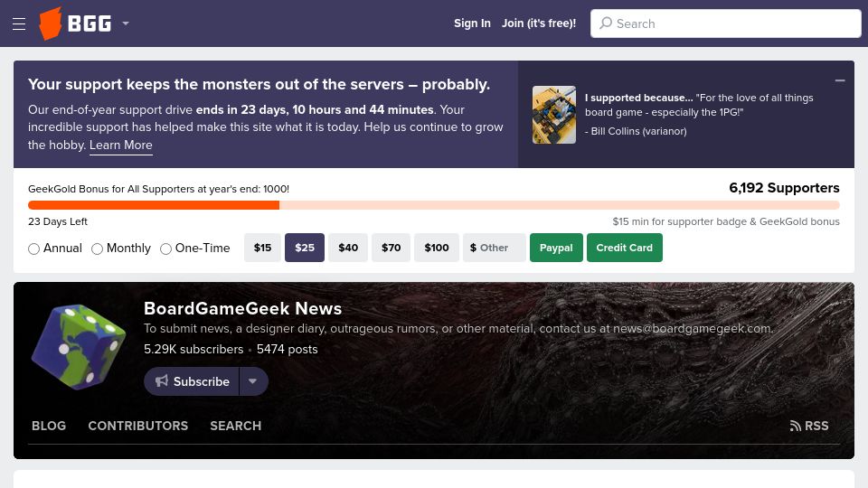Image resolution: width=868 pixels, height=488 pixels.
Task: Switch to the SEARCH tab
Action: click(235, 426)
